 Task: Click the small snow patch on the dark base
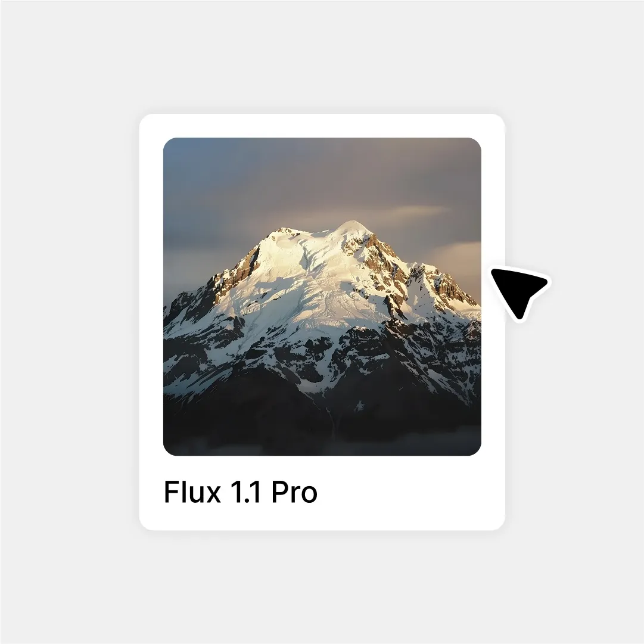point(360,406)
